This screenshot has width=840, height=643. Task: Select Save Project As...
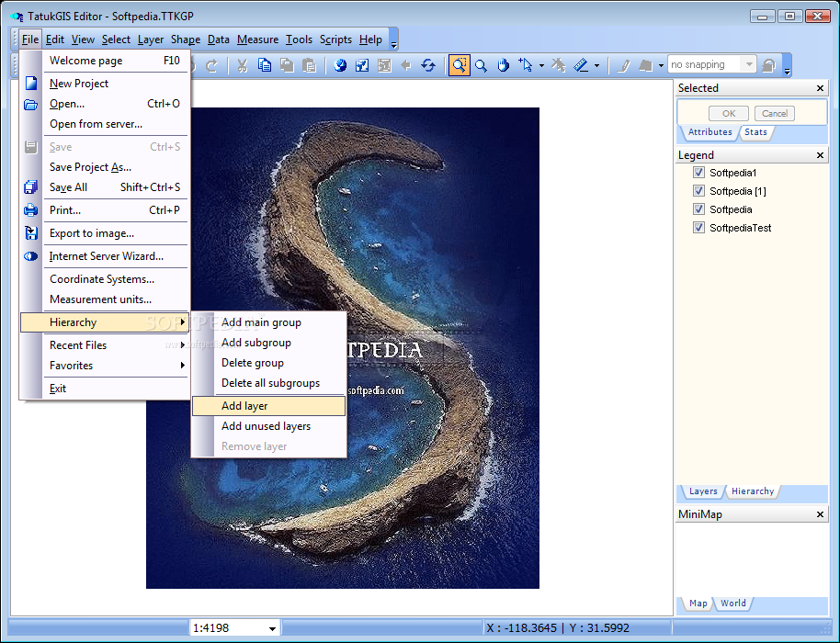105,167
